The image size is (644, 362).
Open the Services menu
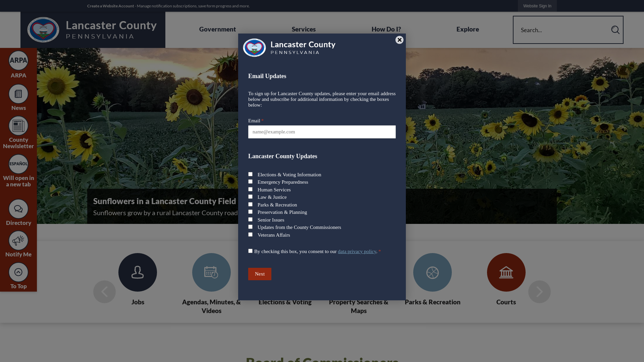[304, 29]
